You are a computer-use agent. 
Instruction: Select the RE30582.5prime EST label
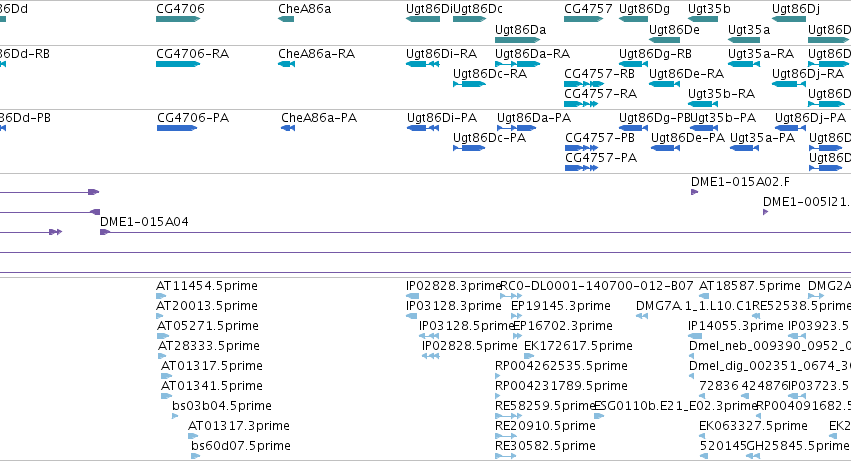[x=545, y=446]
